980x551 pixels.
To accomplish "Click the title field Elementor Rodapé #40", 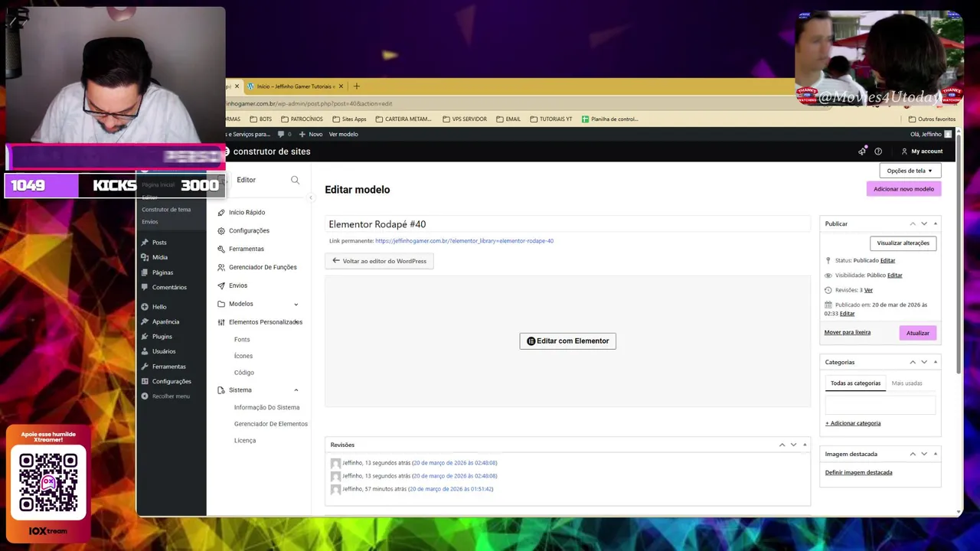I will (x=567, y=224).
